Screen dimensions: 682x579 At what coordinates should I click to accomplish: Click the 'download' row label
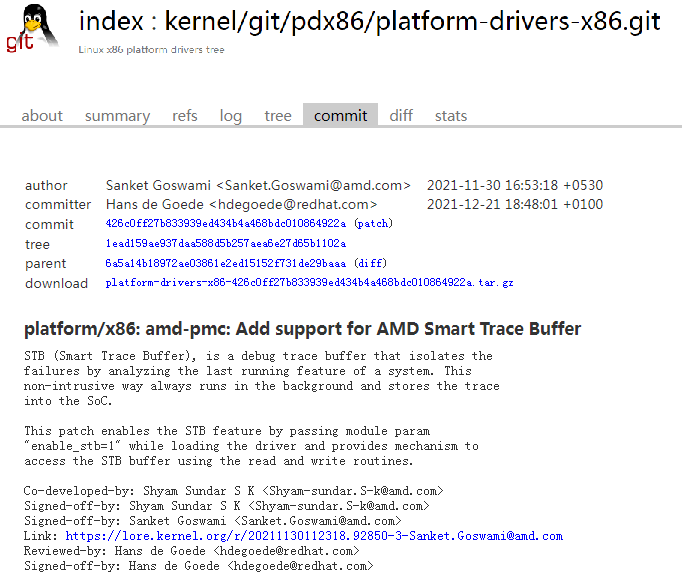(x=57, y=284)
